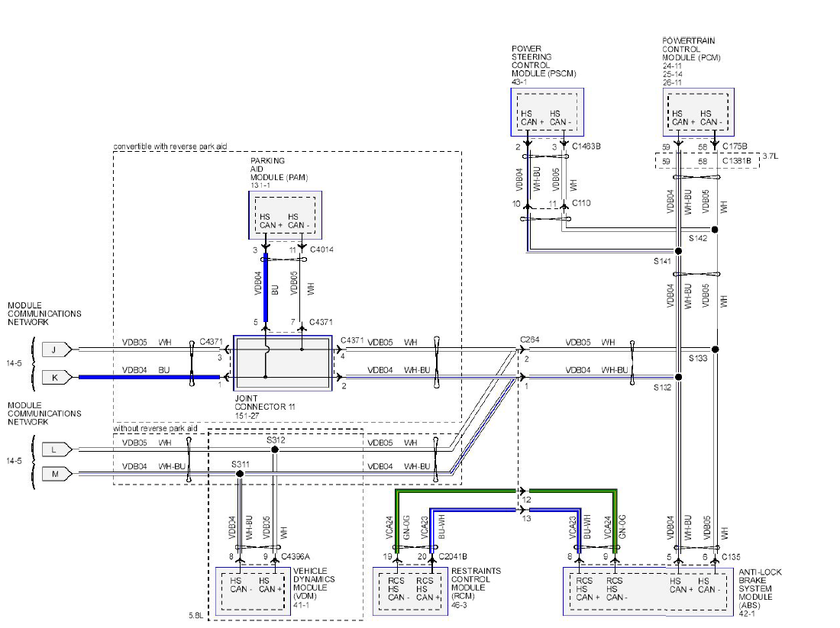
Task: Click the L connector arrow symbol
Action: point(57,449)
